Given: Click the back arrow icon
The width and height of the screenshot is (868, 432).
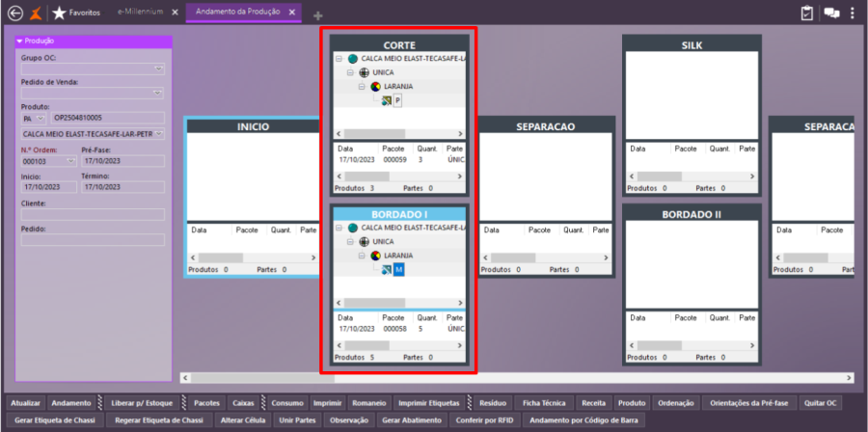Looking at the screenshot, I should (15, 13).
